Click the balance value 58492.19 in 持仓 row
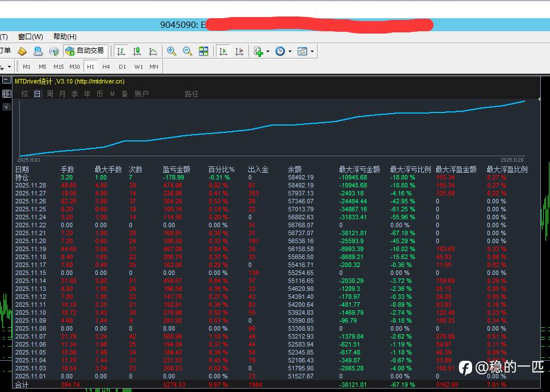Viewport: 550px width, 392px height. coord(301,177)
